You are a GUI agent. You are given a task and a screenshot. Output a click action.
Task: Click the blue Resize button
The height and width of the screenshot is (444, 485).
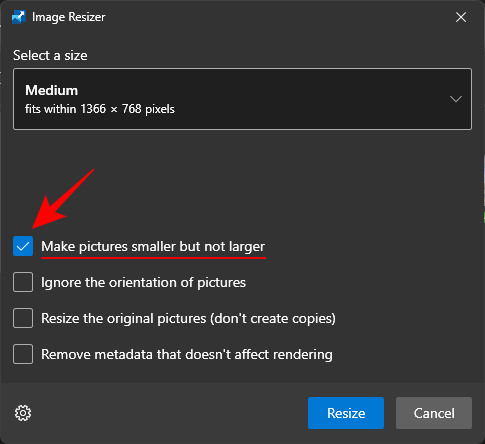[346, 413]
